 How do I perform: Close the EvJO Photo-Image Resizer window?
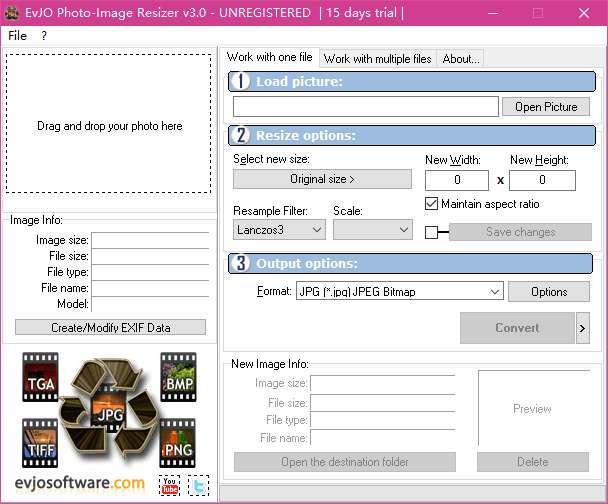[x=584, y=13]
